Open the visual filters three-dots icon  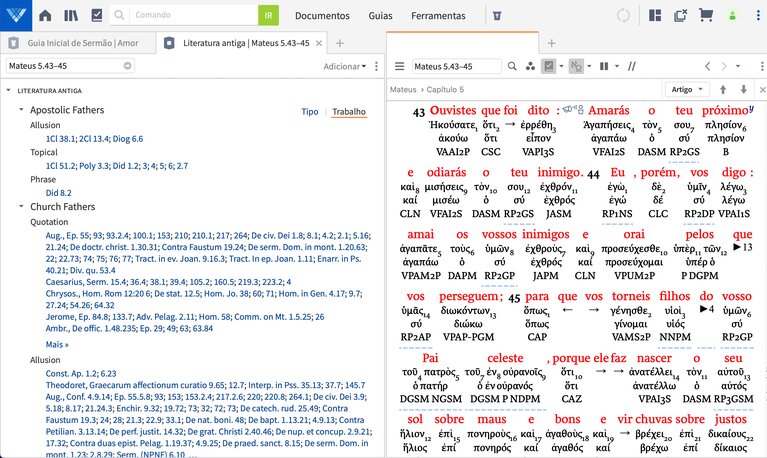(530, 66)
